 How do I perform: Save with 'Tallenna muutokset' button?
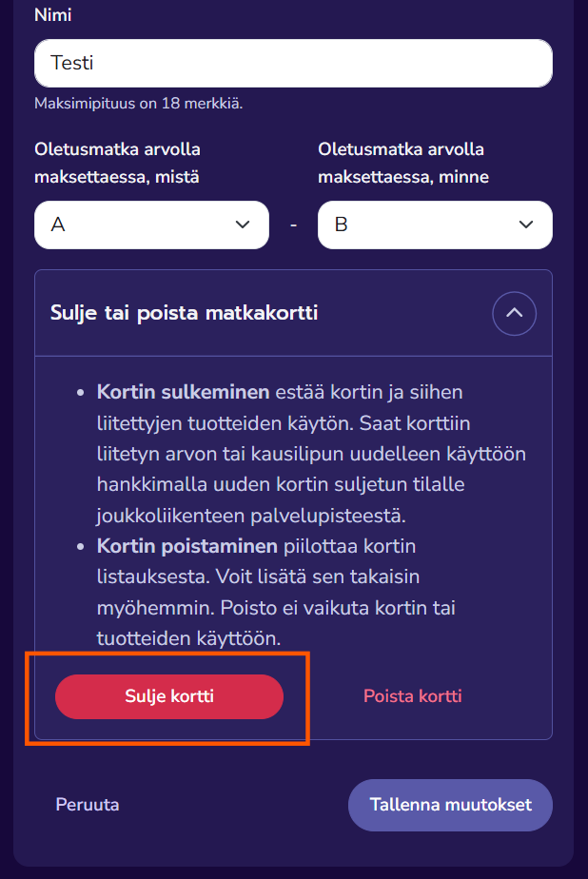click(449, 805)
